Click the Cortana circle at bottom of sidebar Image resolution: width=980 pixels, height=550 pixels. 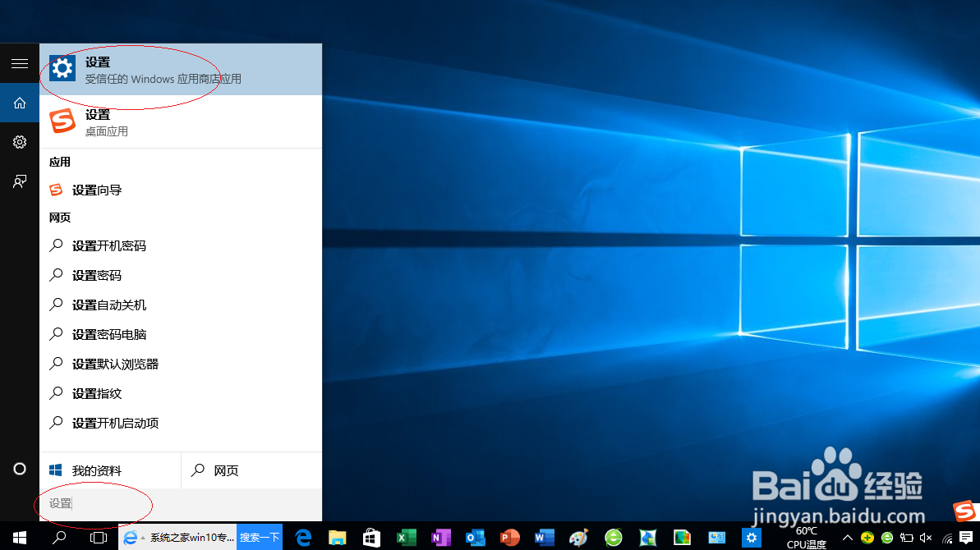point(19,469)
